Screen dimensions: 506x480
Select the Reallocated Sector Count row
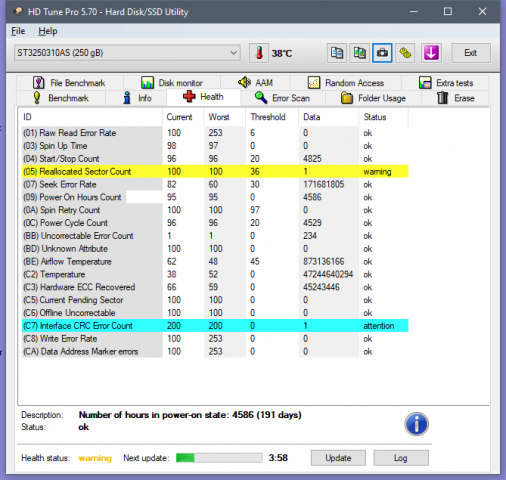point(215,171)
